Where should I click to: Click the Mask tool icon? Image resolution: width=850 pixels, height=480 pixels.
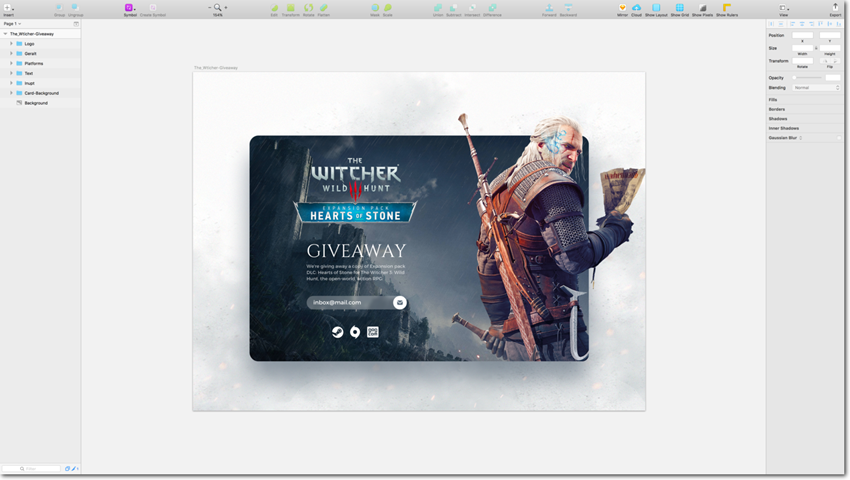pos(375,8)
